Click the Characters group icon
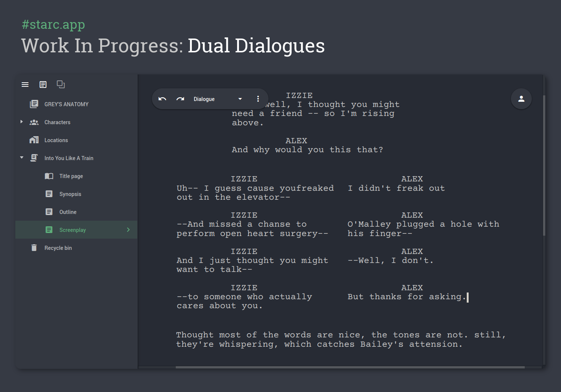 tap(34, 122)
